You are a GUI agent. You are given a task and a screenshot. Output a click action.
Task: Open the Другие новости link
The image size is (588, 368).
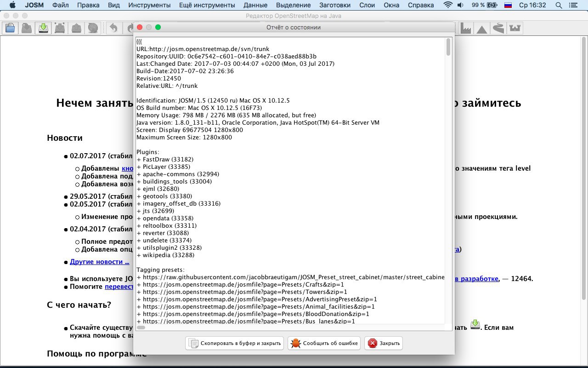100,262
